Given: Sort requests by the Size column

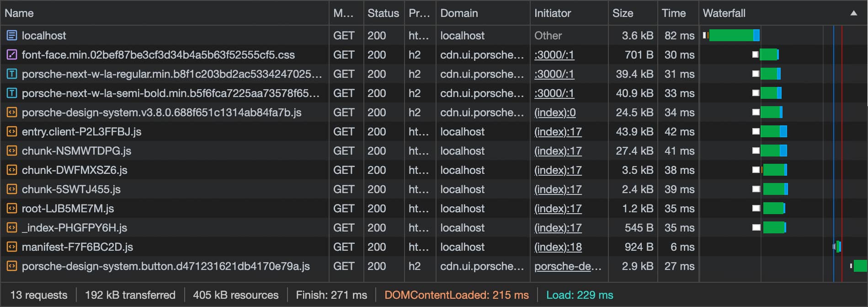Looking at the screenshot, I should click(x=623, y=13).
